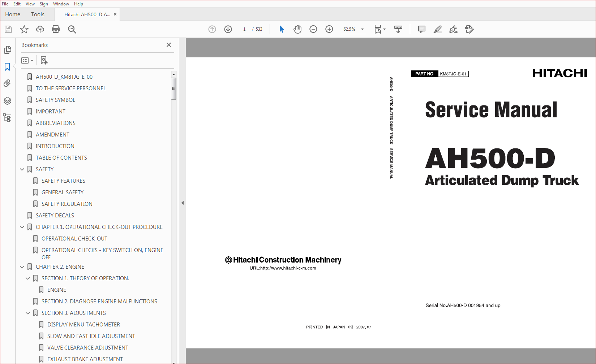The height and width of the screenshot is (364, 596).
Task: Open TABLE OF CONTENTS bookmark
Action: [x=61, y=158]
